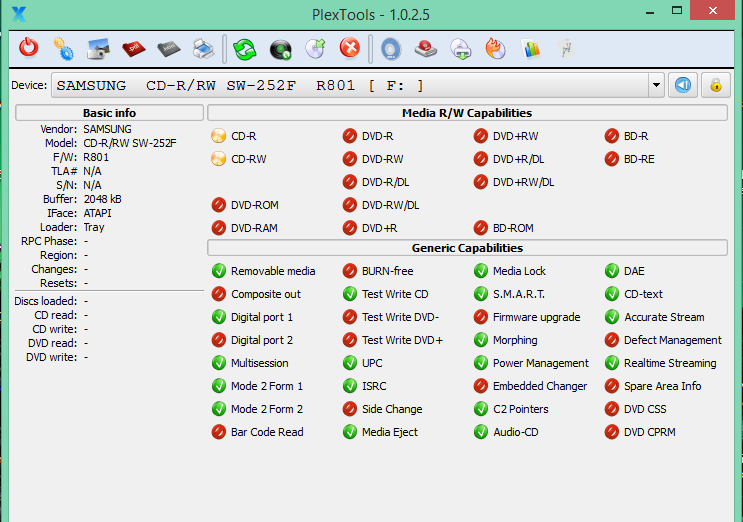Viewport: 743px width, 522px height.
Task: Click the Defect Management label
Action: 673,340
